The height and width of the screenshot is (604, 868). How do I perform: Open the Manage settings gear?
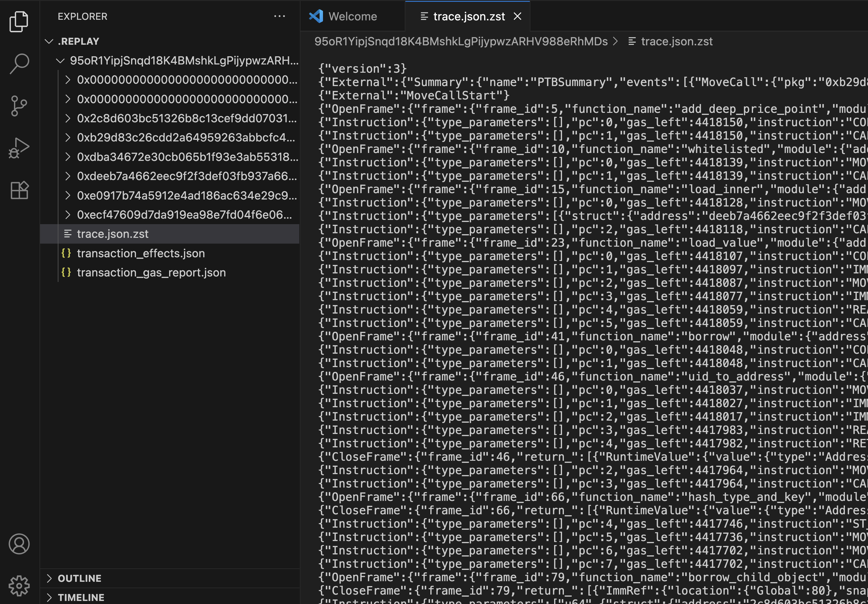tap(19, 585)
